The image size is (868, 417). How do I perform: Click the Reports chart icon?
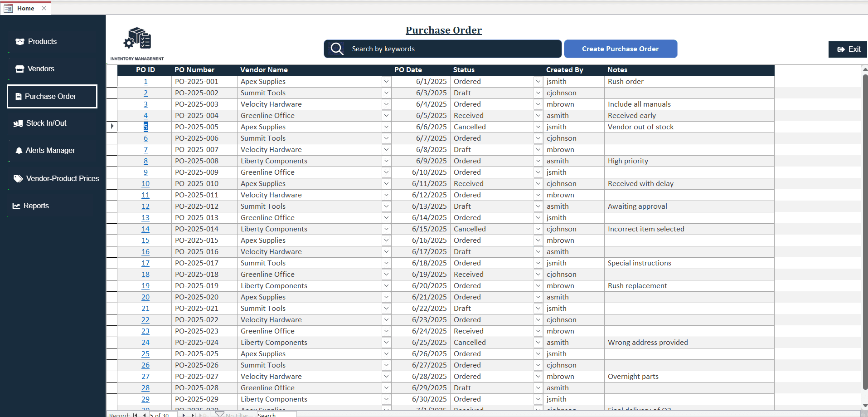(x=16, y=206)
